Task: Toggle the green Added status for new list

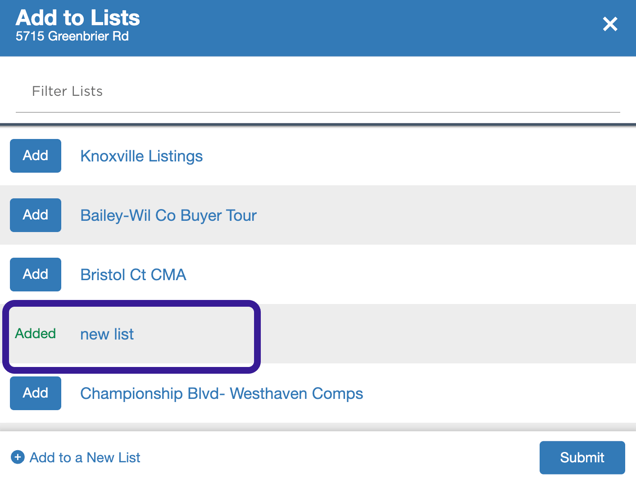Action: 35,333
